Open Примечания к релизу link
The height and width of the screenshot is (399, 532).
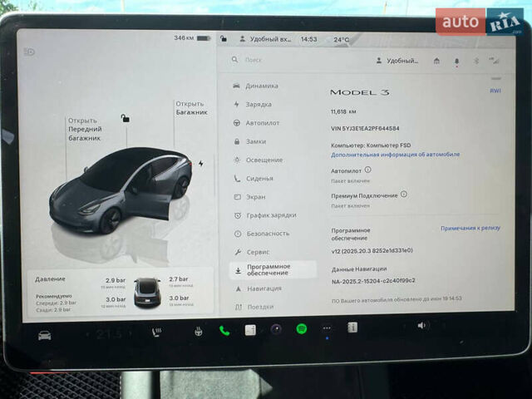[x=470, y=229]
